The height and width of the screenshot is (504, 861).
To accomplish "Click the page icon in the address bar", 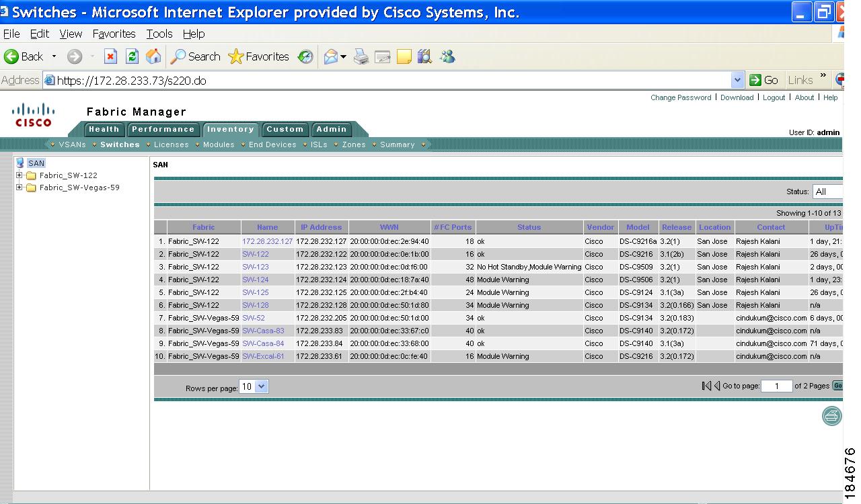I will 50,80.
